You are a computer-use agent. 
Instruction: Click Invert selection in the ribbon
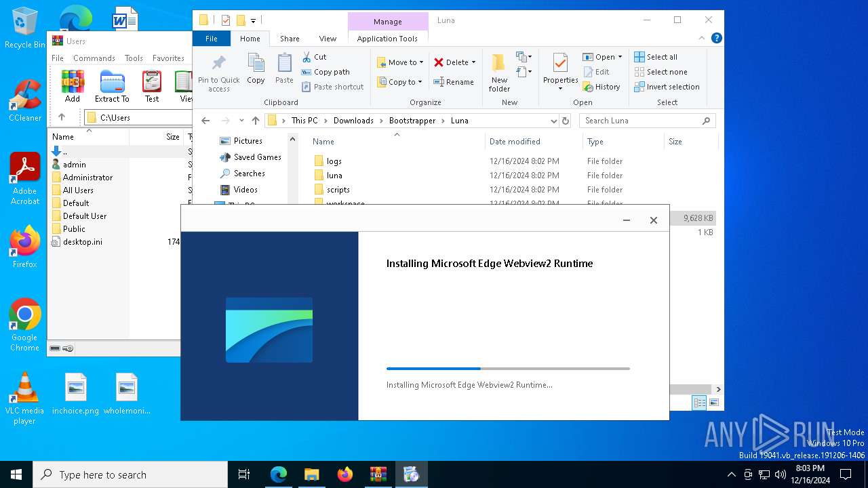[x=667, y=87]
